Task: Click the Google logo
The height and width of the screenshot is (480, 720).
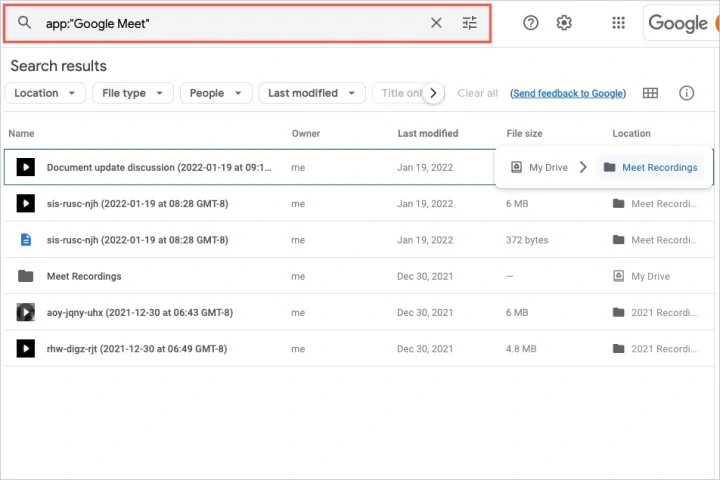Action: [678, 23]
